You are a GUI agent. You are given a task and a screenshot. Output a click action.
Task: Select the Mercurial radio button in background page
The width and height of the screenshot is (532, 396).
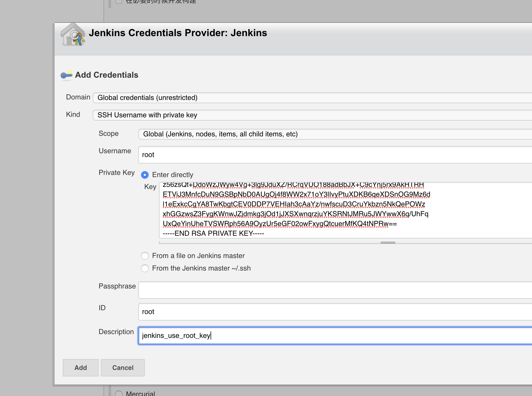tap(119, 394)
